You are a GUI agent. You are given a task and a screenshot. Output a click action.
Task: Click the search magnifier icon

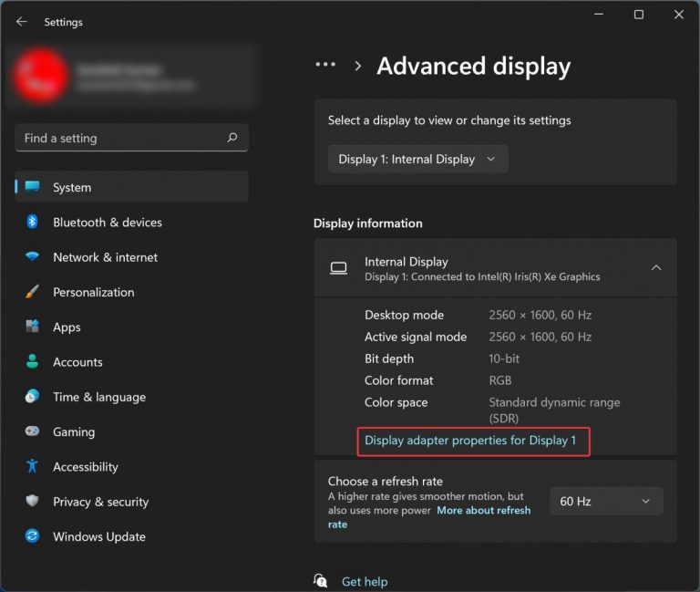pyautogui.click(x=232, y=139)
